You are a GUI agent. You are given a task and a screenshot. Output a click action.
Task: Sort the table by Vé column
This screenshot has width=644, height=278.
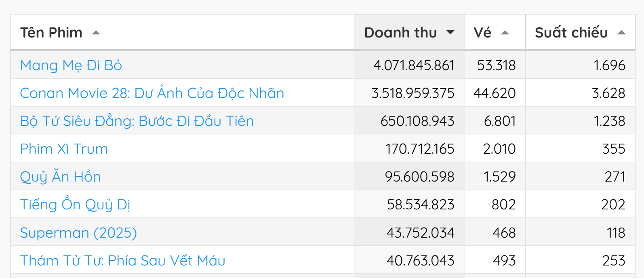point(486,32)
